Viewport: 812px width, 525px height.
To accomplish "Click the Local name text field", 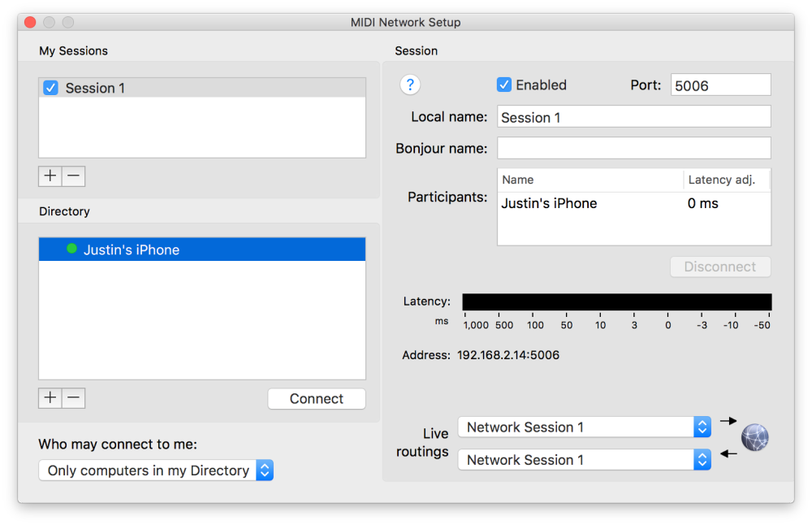I will point(633,117).
